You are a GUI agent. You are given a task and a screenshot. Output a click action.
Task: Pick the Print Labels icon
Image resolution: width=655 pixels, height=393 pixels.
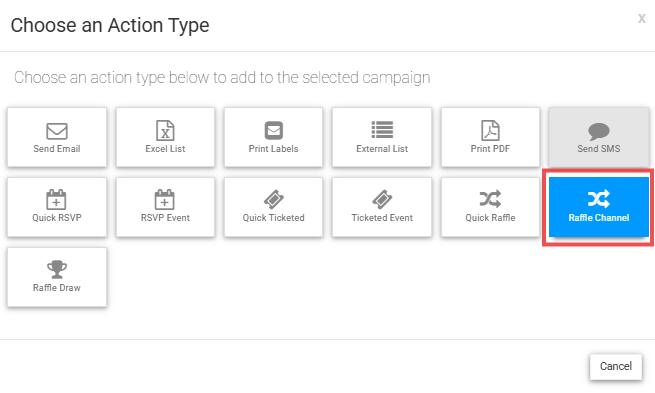click(274, 130)
